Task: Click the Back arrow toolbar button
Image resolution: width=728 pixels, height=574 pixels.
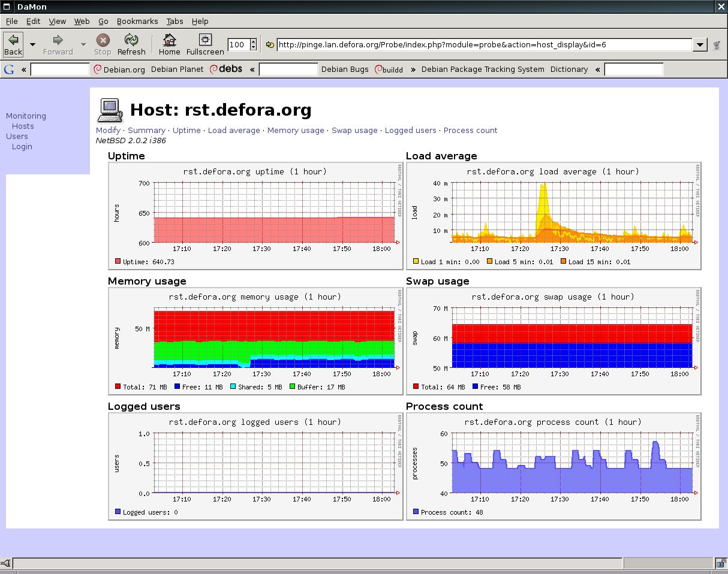Action: [x=13, y=44]
